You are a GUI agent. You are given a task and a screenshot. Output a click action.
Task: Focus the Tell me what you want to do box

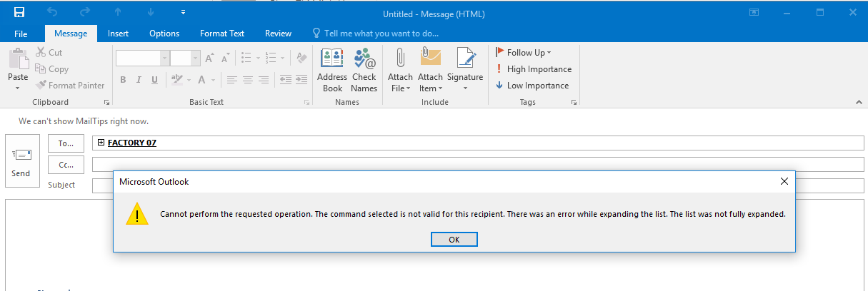pos(376,34)
